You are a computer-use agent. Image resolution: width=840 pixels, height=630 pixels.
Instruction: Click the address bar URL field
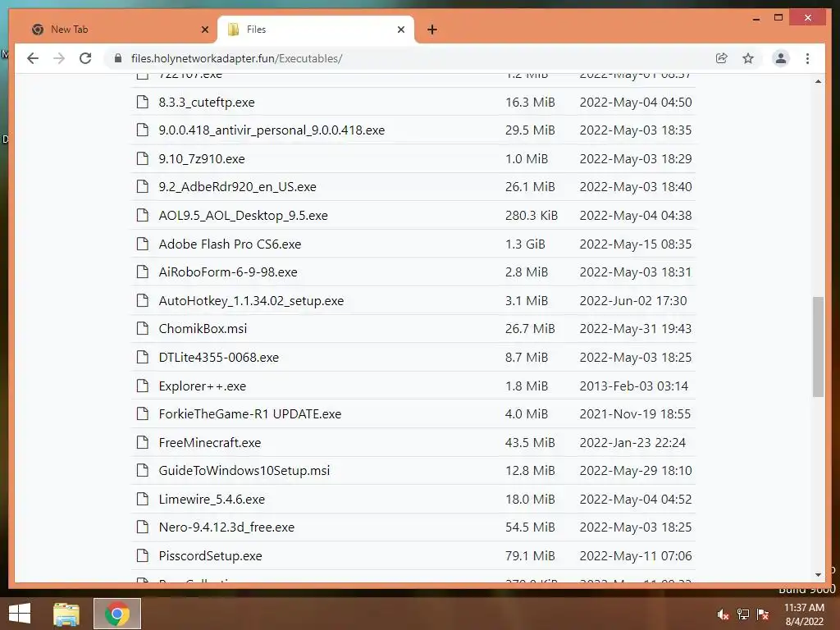413,58
